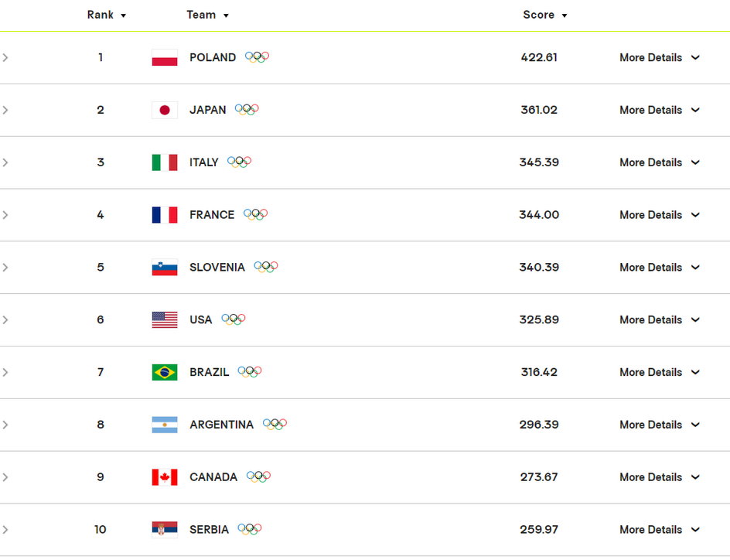This screenshot has height=560, width=730.
Task: Click the Poland flag icon
Action: 165,58
